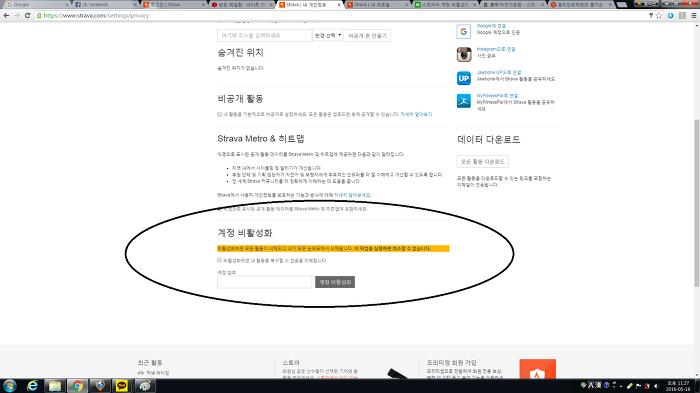The height and width of the screenshot is (393, 700).
Task: Check the deactivation understanding checkbox
Action: click(x=220, y=260)
